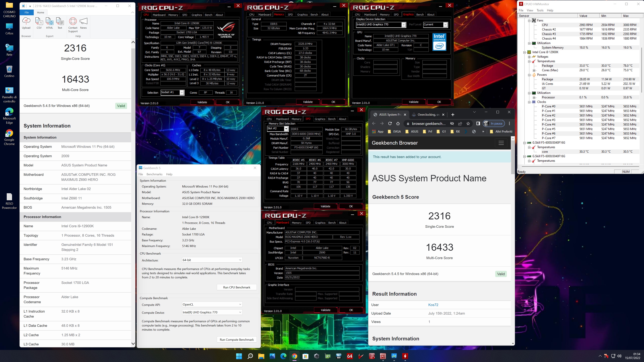
Task: Open Altri Preferiti bookmarks folder
Action: pos(501,131)
